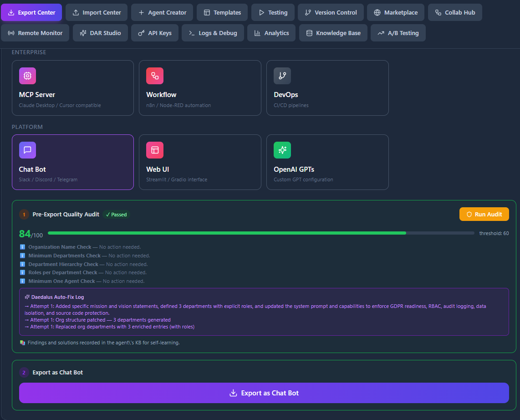This screenshot has width=520, height=420.
Task: Open Collab Hub tab
Action: (x=455, y=13)
